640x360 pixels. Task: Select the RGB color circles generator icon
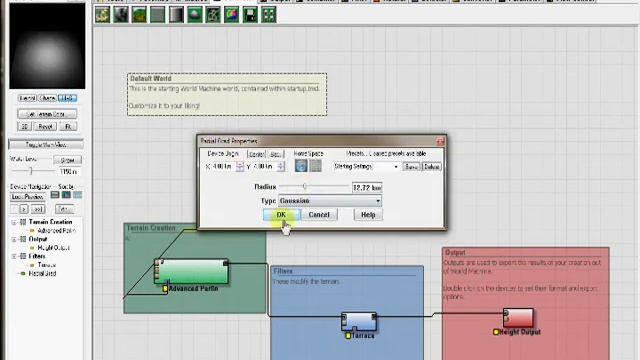click(231, 15)
